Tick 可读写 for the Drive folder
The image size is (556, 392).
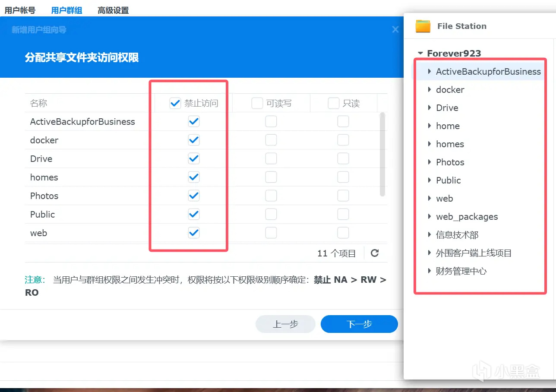pyautogui.click(x=271, y=158)
